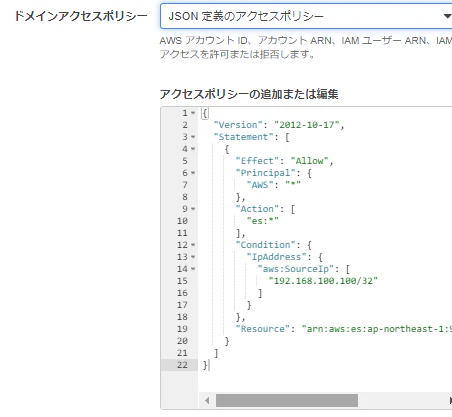Viewport: 452px width, 417px height.
Task: Collapse the Condition fold on line 12
Action: pos(193,245)
